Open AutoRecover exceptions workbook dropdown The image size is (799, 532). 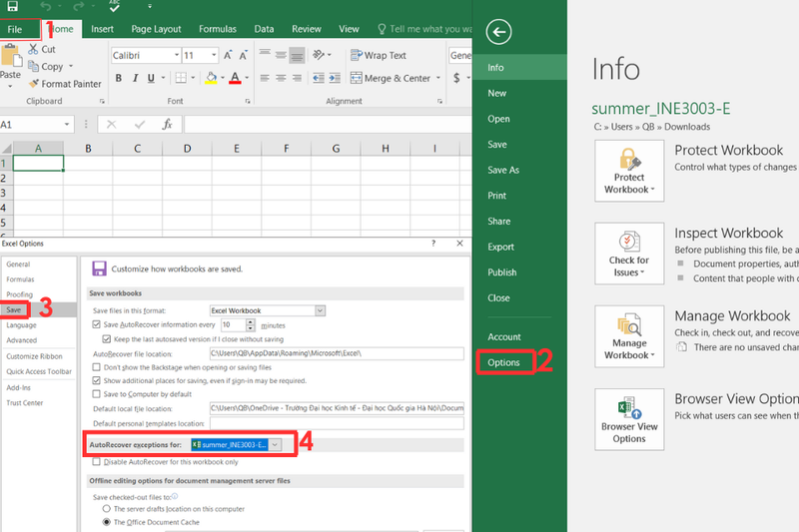[275, 444]
